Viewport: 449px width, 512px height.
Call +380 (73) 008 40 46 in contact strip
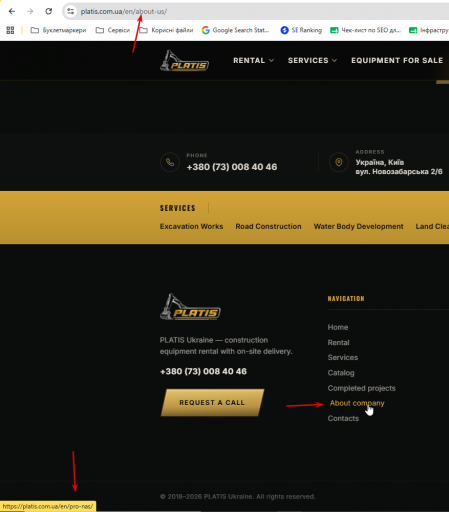232,167
